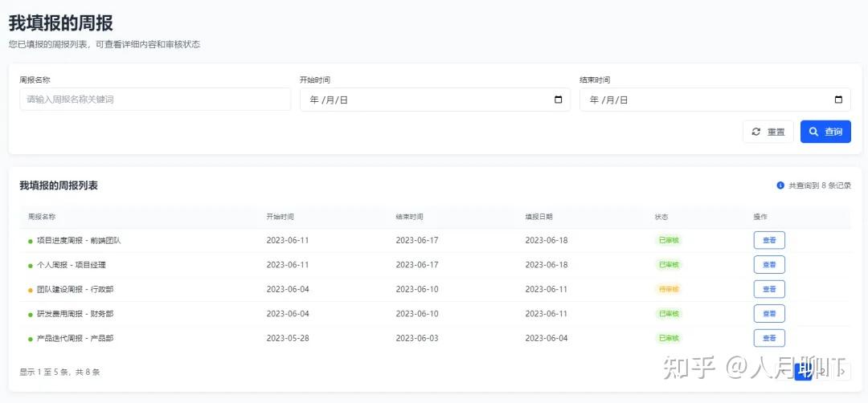Click 已审核 badge of 产品迭代周报 row
This screenshot has width=868, height=403.
point(669,338)
